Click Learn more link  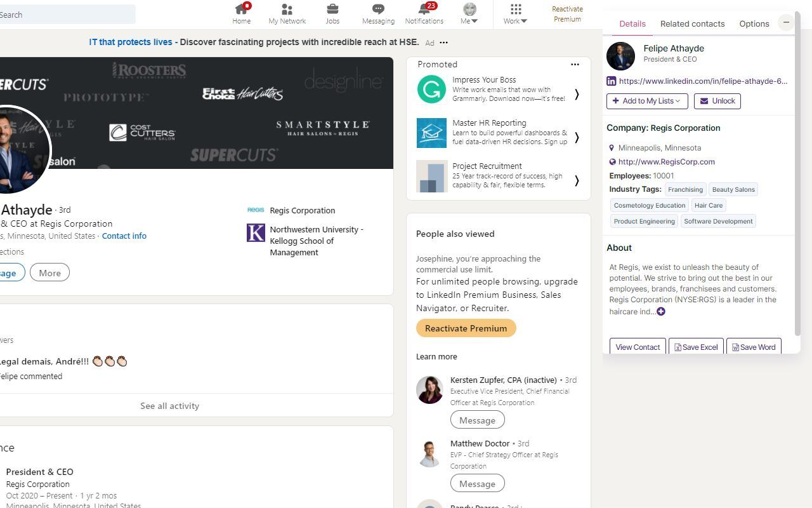(436, 357)
